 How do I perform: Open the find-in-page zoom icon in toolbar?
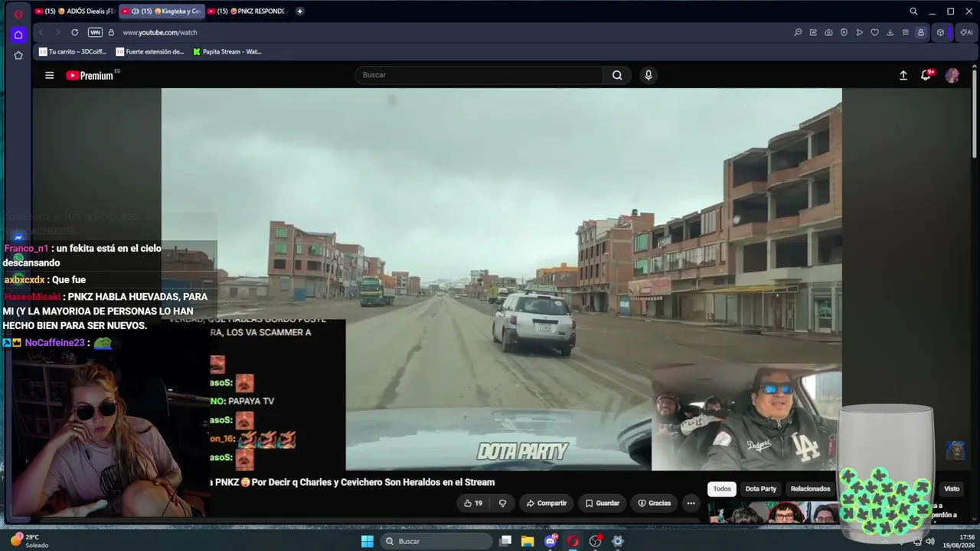coord(798,32)
